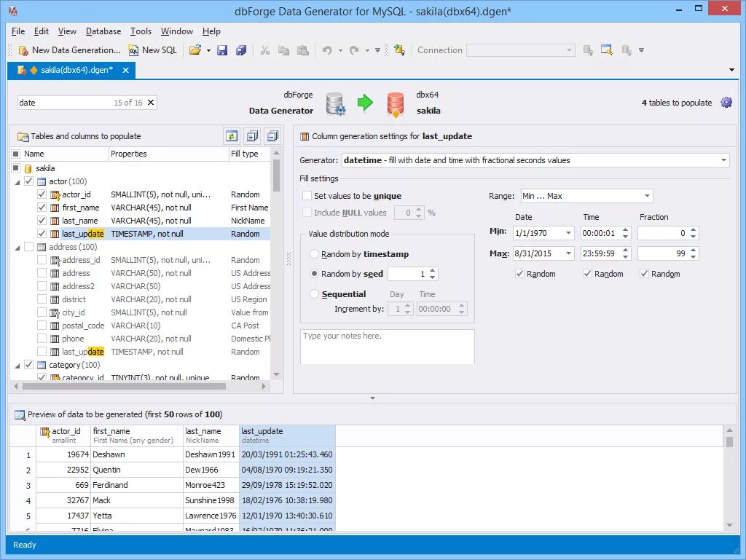Open the Connection combo box
This screenshot has height=560, width=746.
[520, 50]
